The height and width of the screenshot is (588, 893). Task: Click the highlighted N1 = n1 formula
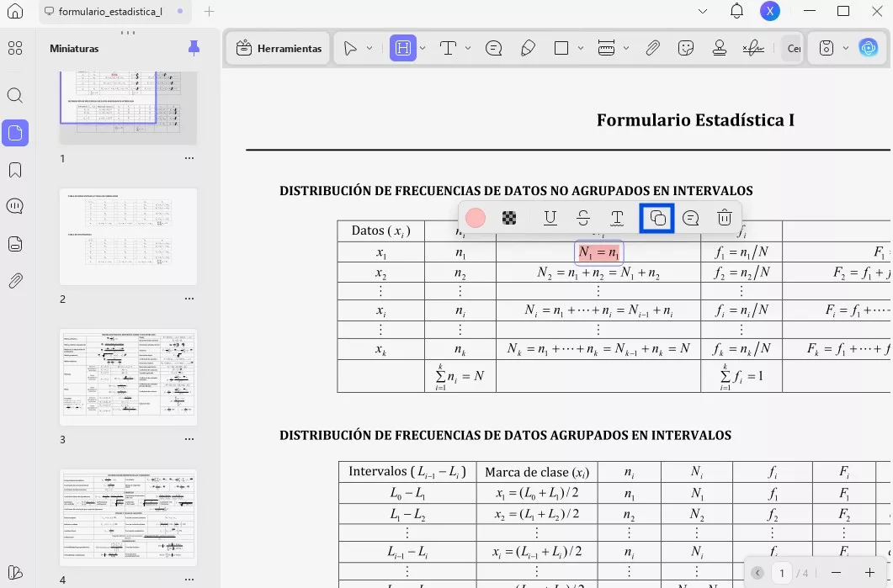(598, 252)
